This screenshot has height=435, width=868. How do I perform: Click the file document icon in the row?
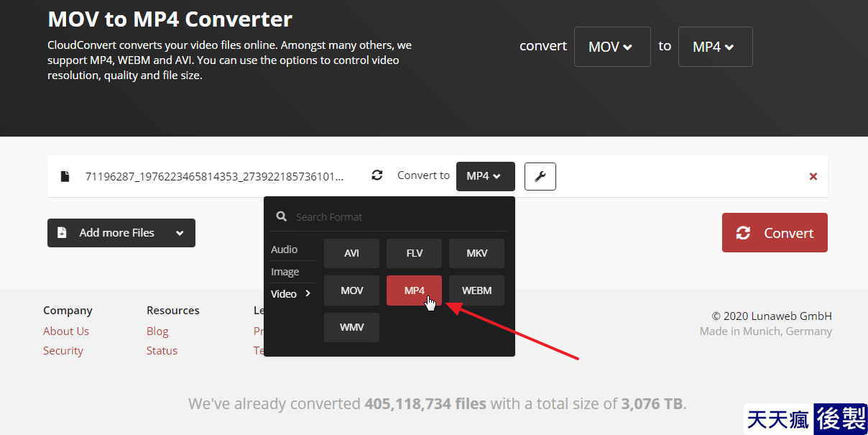tap(65, 176)
